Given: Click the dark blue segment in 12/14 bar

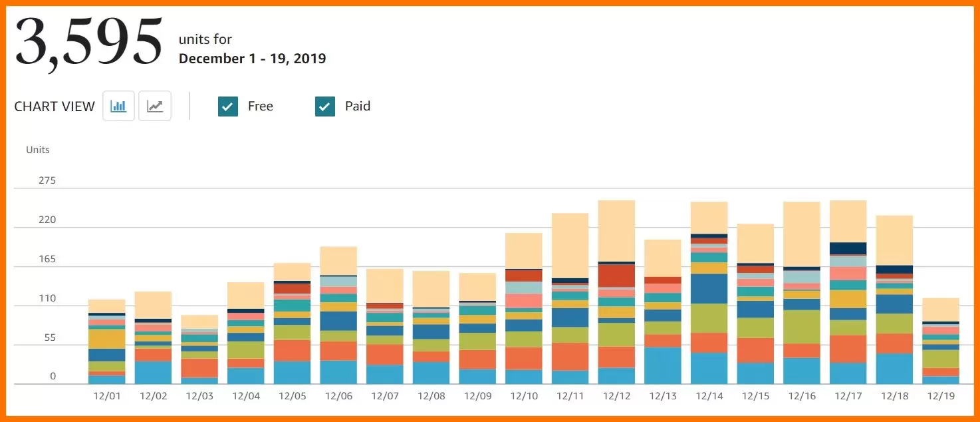Looking at the screenshot, I should (709, 289).
